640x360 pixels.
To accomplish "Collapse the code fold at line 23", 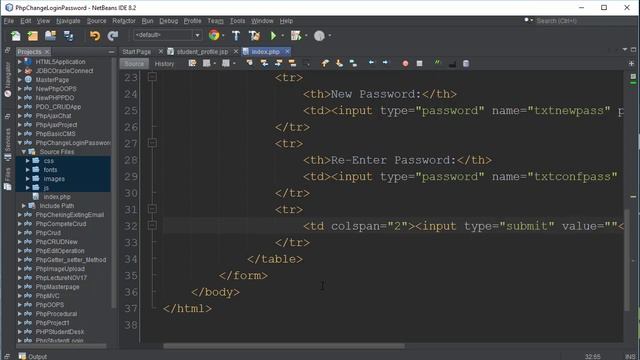I will click(x=152, y=77).
